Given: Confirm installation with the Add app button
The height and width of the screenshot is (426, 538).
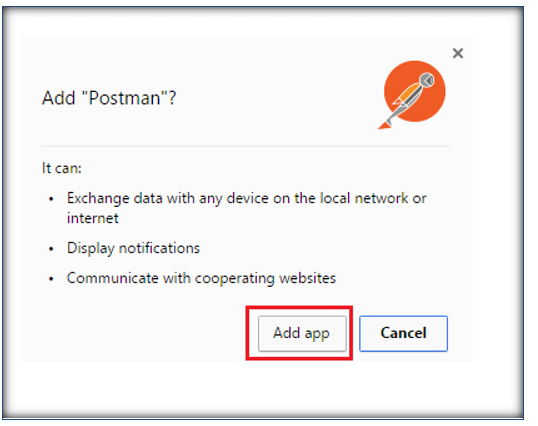Looking at the screenshot, I should [x=302, y=333].
